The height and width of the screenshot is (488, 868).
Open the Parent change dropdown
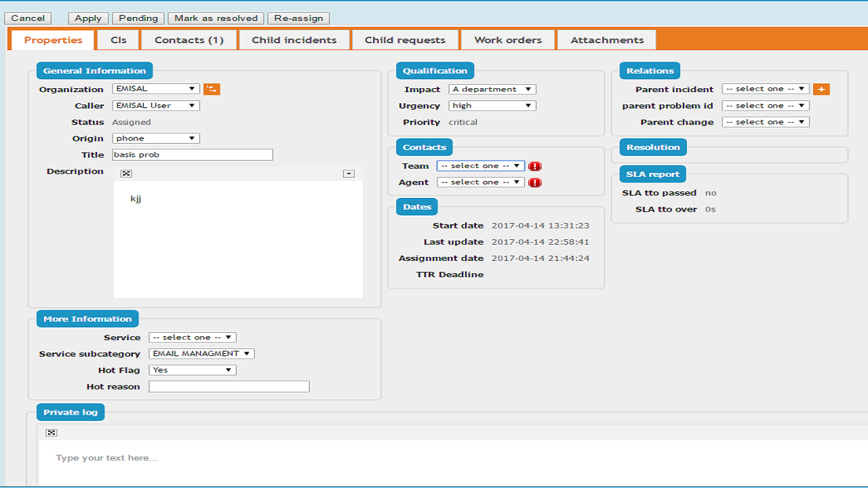766,122
